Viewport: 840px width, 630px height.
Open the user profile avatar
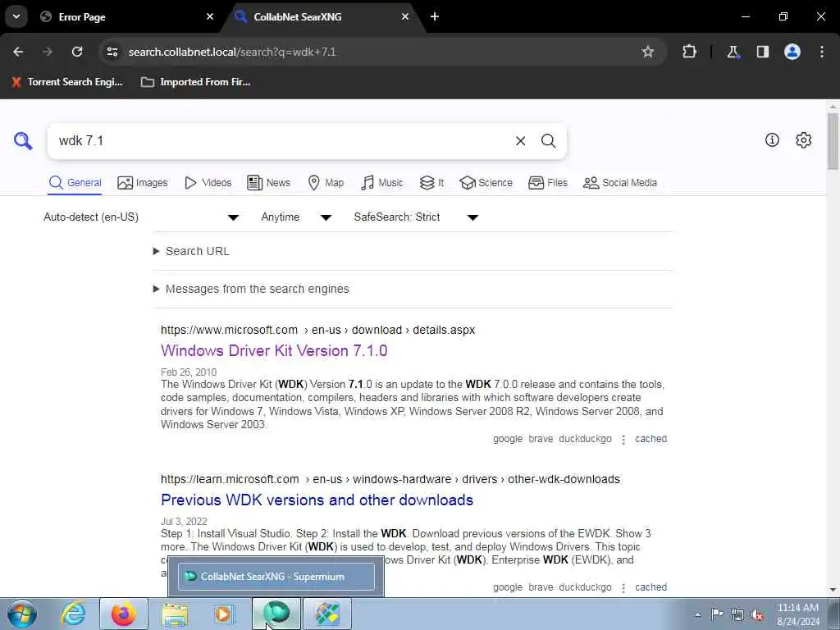pos(792,52)
